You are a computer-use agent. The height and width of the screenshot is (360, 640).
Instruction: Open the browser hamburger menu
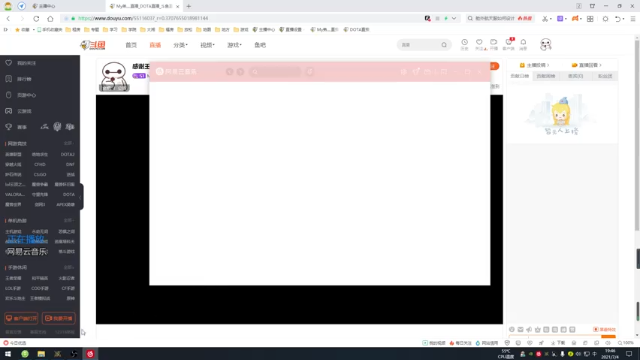click(633, 19)
